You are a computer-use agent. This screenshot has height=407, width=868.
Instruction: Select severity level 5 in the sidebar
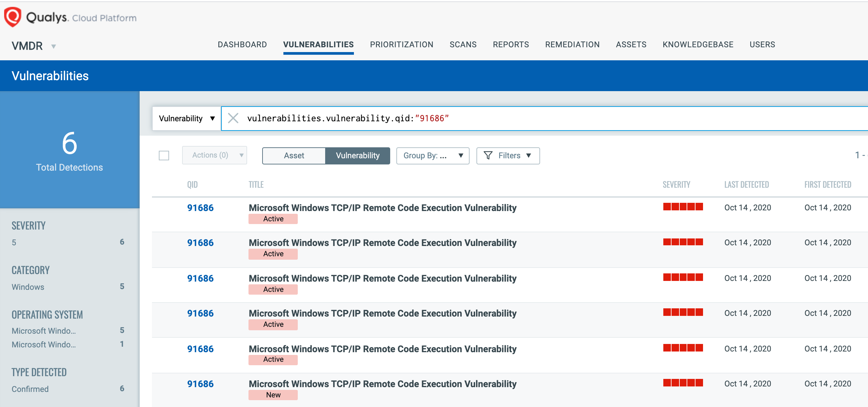14,242
